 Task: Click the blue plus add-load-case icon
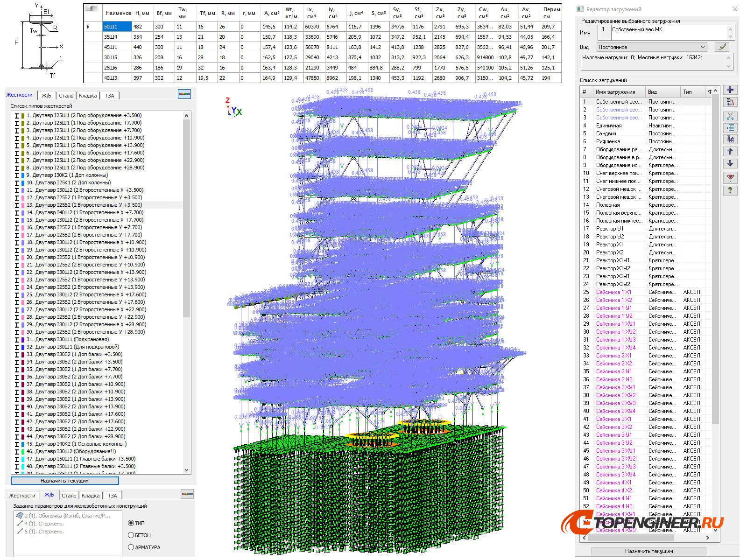(x=730, y=90)
